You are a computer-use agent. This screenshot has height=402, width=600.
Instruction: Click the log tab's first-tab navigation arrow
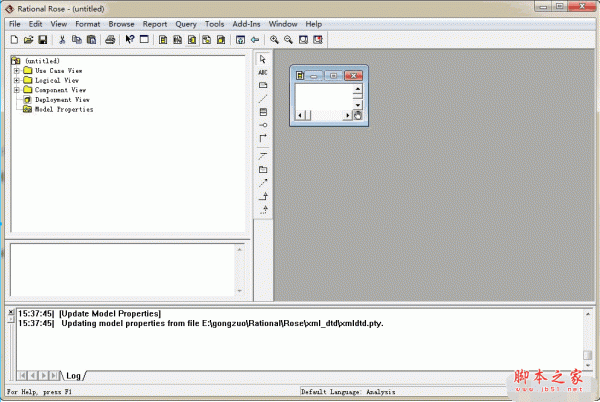22,376
